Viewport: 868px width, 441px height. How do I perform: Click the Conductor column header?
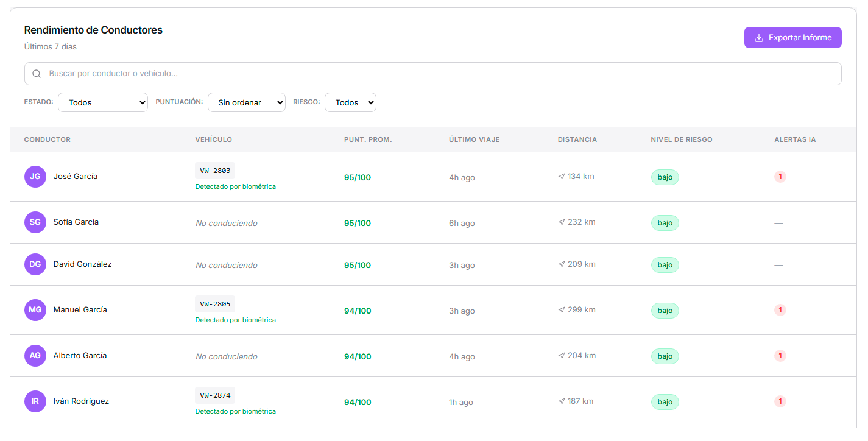click(x=48, y=139)
